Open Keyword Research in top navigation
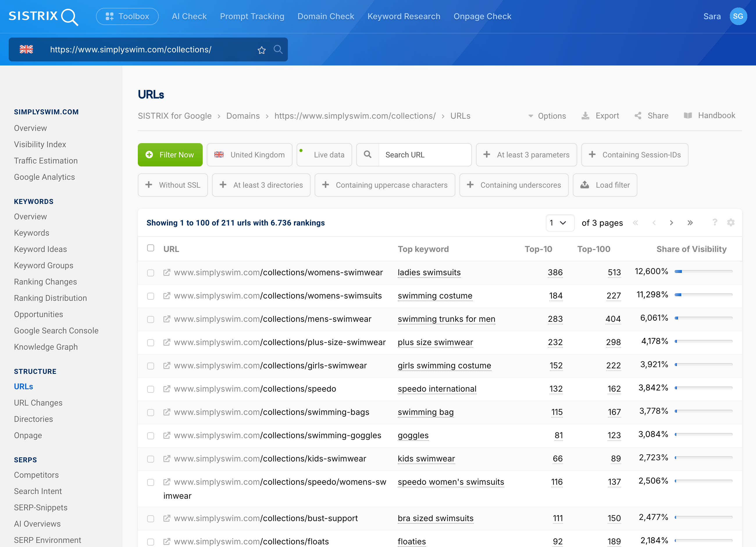 404,16
